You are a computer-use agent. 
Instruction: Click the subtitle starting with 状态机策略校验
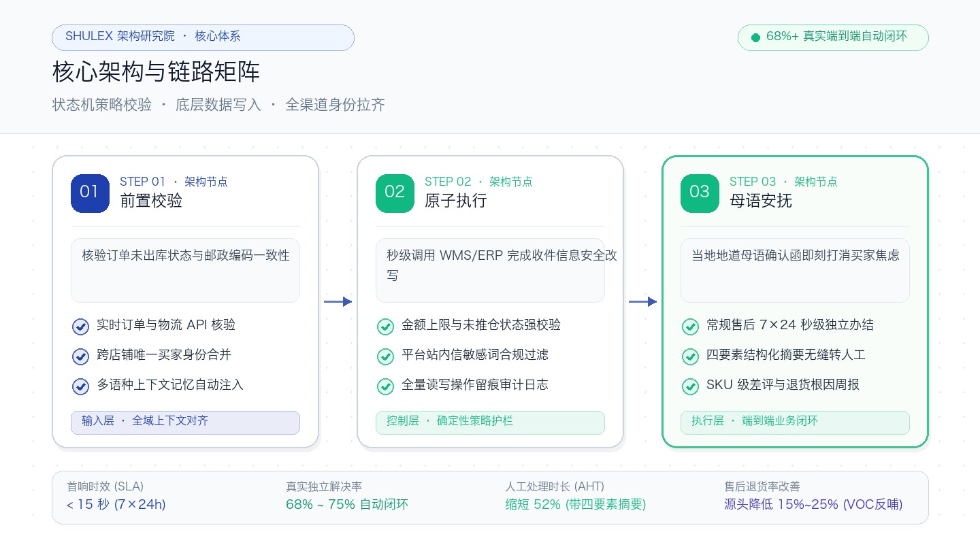[218, 105]
